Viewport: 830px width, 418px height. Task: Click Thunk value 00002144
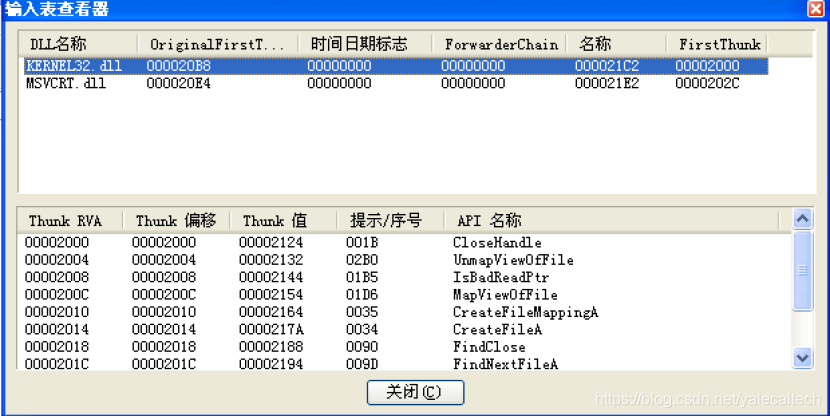[271, 277]
